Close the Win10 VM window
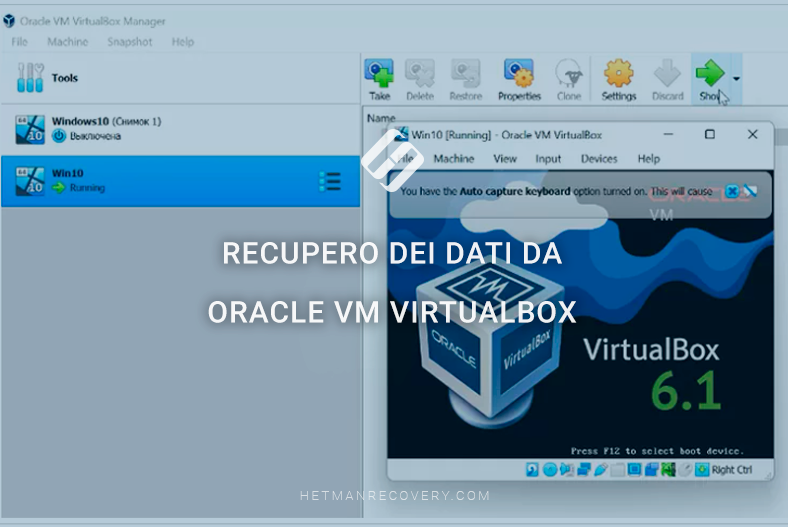 pos(752,135)
